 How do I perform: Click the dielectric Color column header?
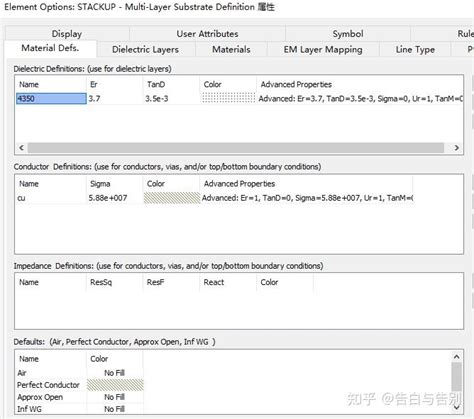coord(228,85)
